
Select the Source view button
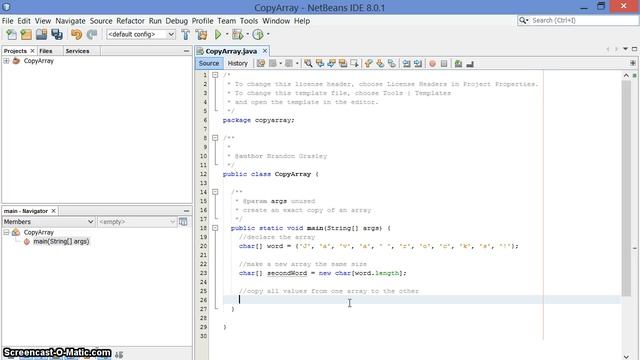(209, 64)
